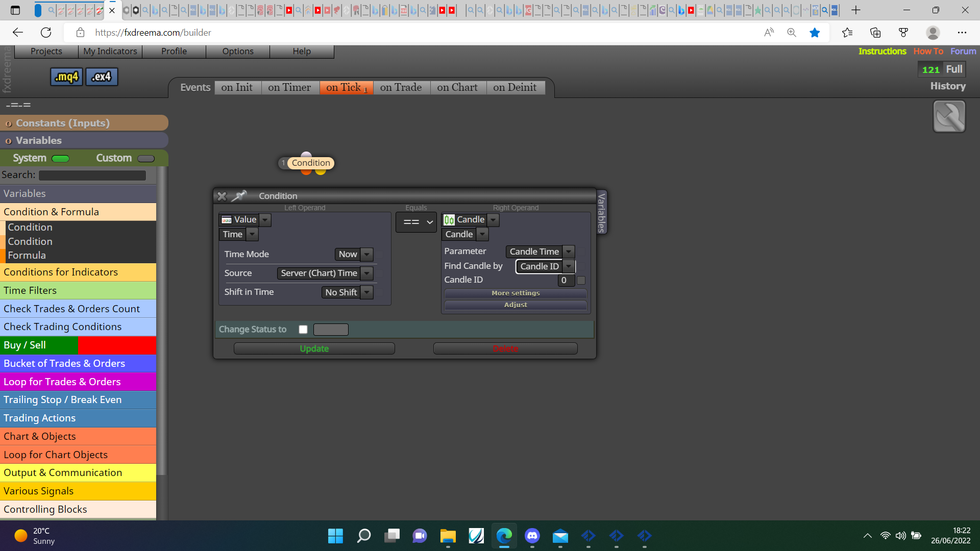
Task: Open the Windows Start menu
Action: pyautogui.click(x=335, y=536)
